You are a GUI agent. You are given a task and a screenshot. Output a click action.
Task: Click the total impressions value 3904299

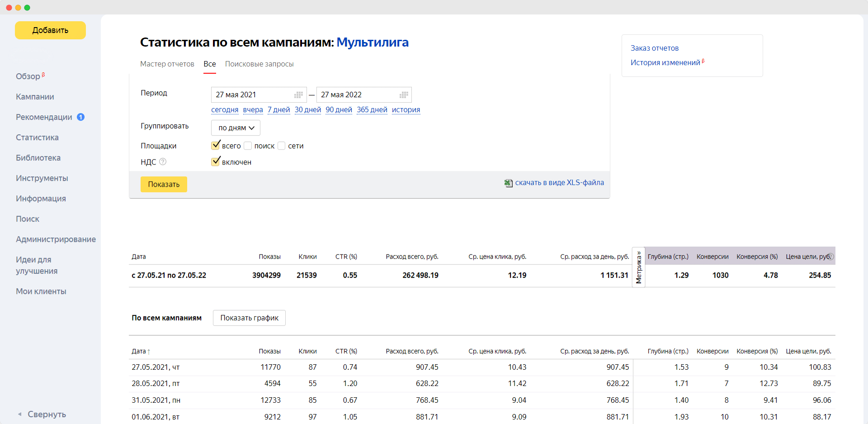pos(266,275)
